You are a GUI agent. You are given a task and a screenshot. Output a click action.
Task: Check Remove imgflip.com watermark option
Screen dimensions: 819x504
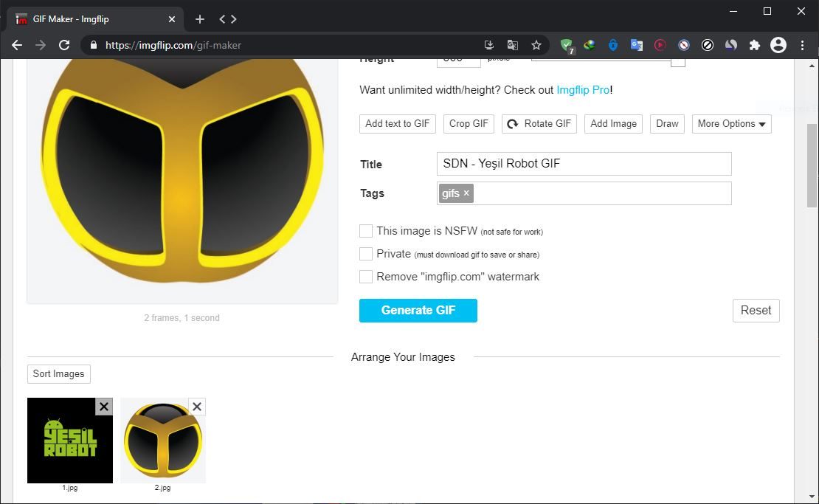point(366,277)
